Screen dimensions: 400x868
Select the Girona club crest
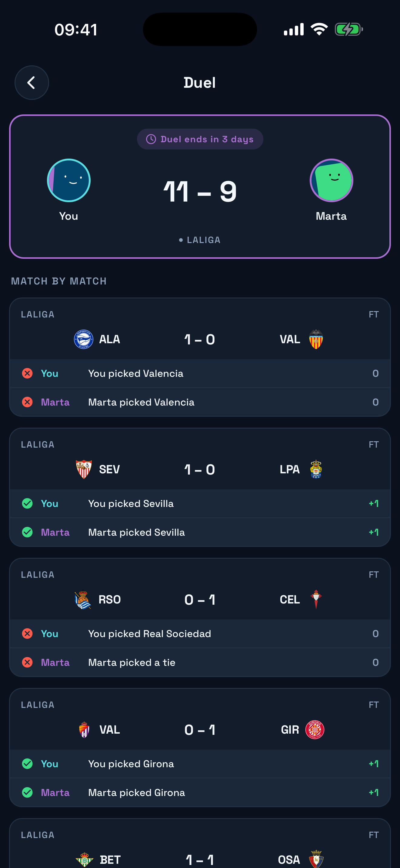point(315,729)
